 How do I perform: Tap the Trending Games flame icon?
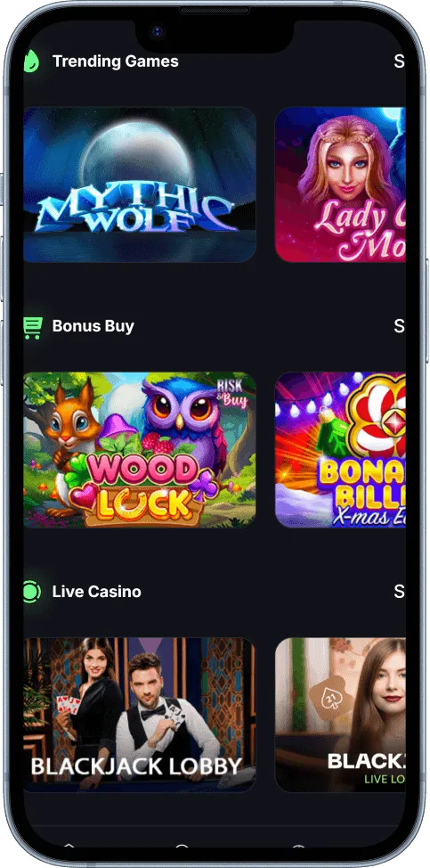click(x=30, y=61)
